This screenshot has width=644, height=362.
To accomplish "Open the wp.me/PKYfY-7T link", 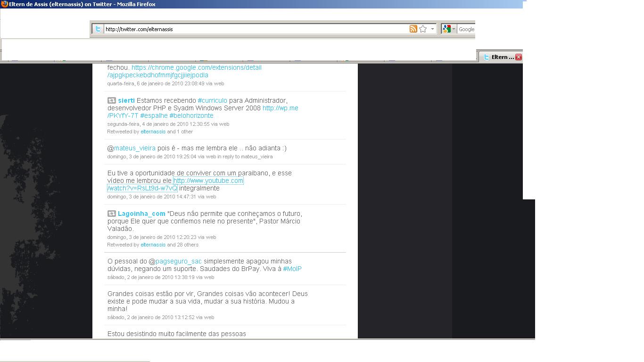I will click(x=203, y=112).
